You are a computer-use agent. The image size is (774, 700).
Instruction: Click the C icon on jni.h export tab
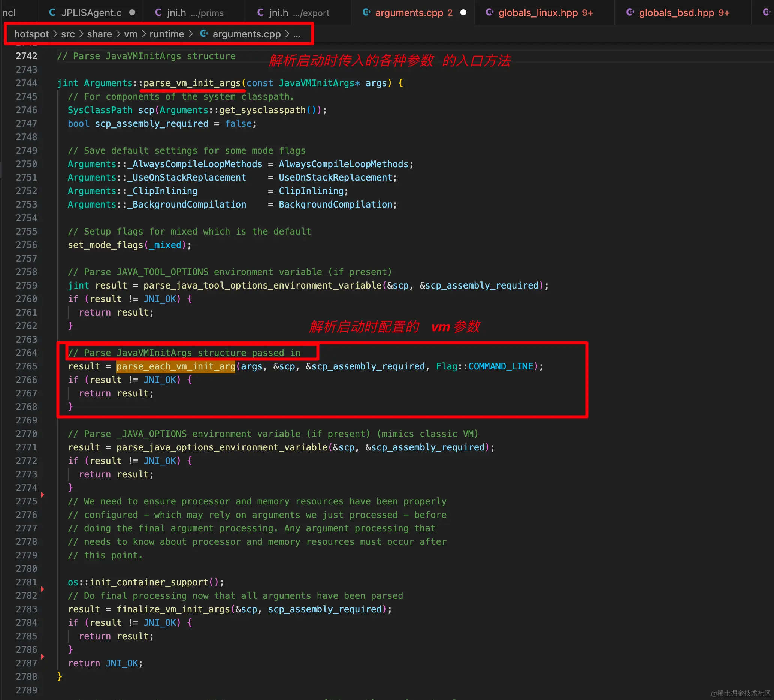click(260, 13)
